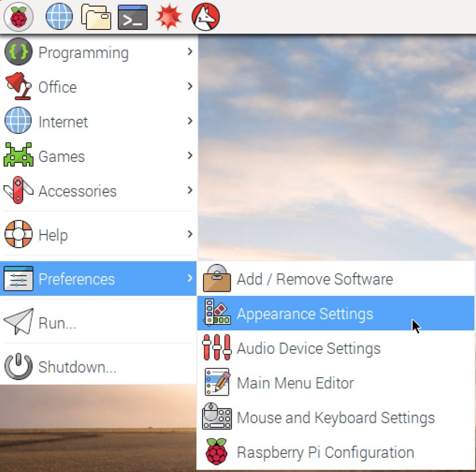Open the File Manager from the taskbar
Screen dimensions: 476x472
(x=96, y=17)
